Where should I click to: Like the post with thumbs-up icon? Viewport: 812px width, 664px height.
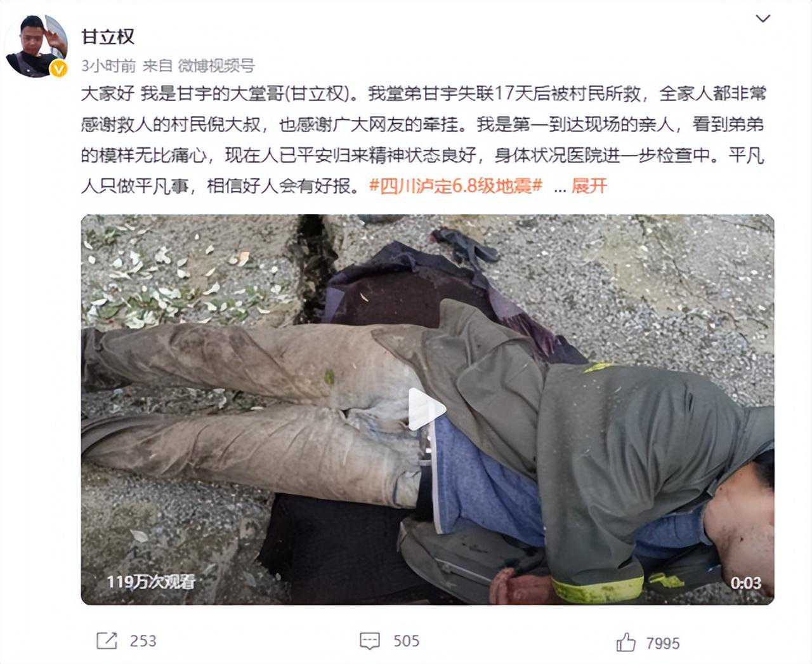click(625, 642)
